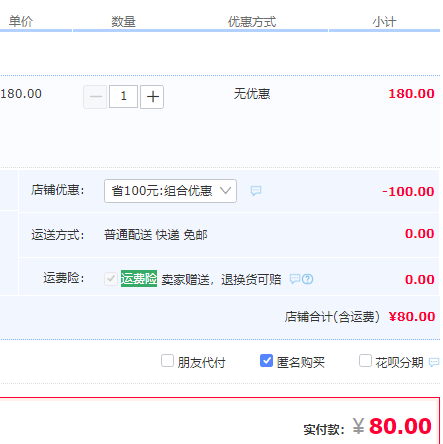443x444 pixels.
Task: Click the 单价 column header
Action: coord(21,21)
